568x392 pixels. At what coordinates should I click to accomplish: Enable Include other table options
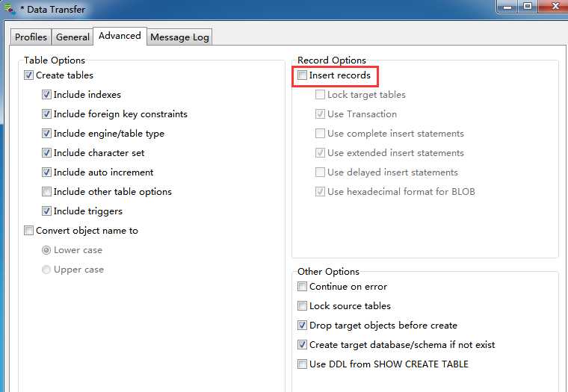pos(46,191)
